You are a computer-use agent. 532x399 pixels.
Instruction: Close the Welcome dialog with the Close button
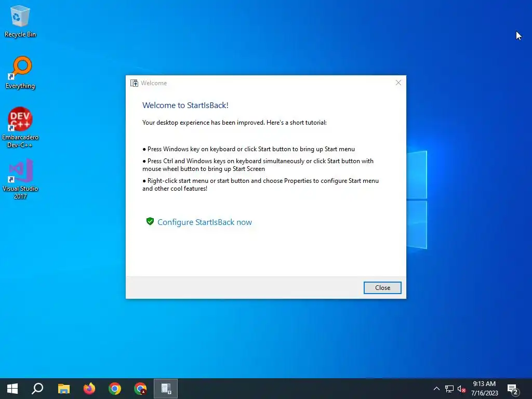click(x=382, y=288)
